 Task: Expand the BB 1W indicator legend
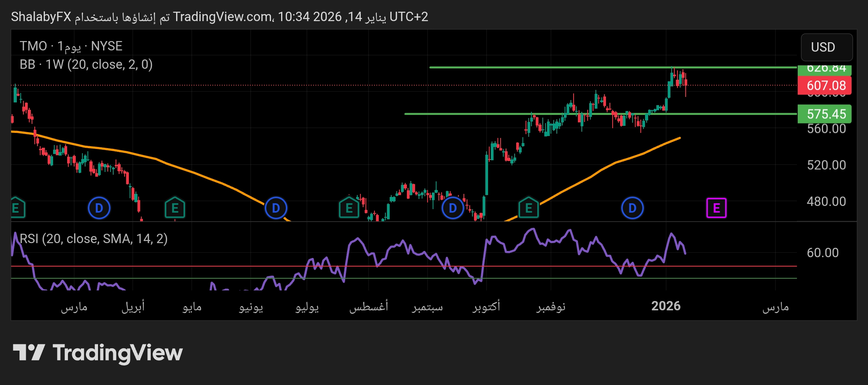point(86,64)
